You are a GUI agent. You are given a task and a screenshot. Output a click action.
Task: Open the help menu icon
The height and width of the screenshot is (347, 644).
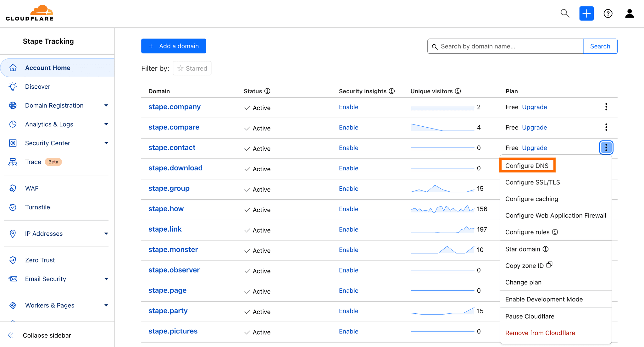pos(608,14)
